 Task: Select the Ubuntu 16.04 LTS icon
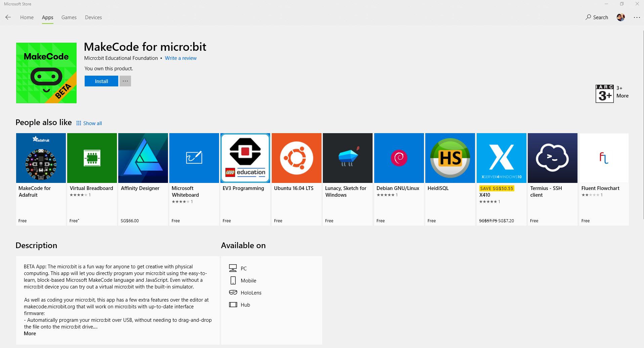(x=297, y=158)
